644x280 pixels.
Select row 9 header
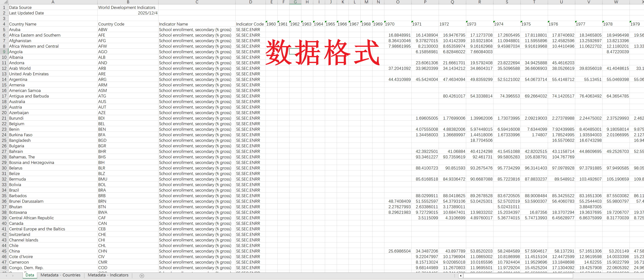click(x=4, y=52)
